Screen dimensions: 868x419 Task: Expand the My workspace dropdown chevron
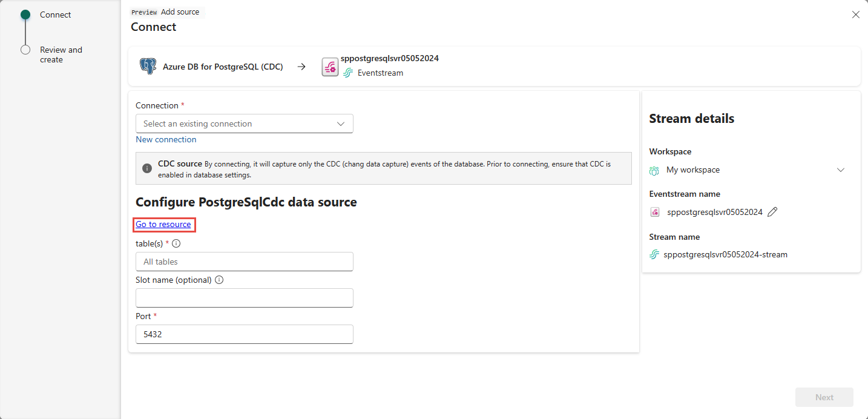click(x=841, y=170)
